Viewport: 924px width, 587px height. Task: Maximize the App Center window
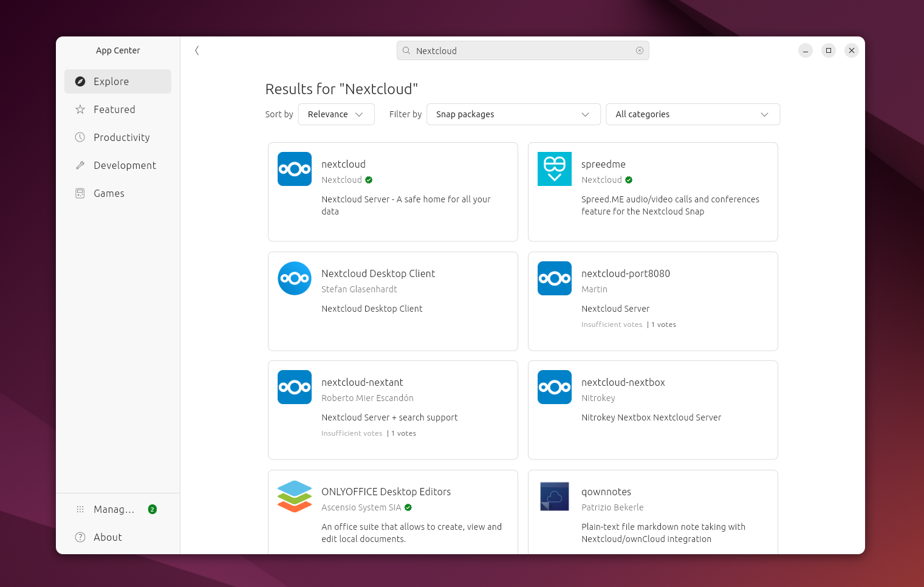(829, 50)
